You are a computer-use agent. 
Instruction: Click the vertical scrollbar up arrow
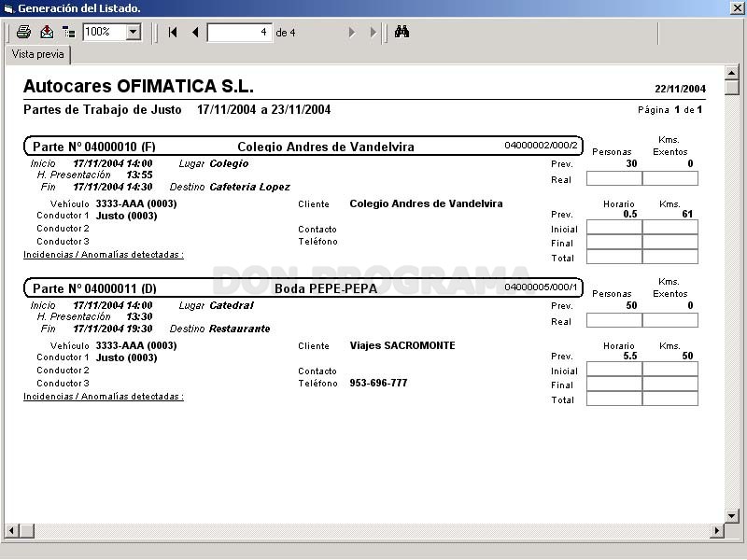point(732,73)
